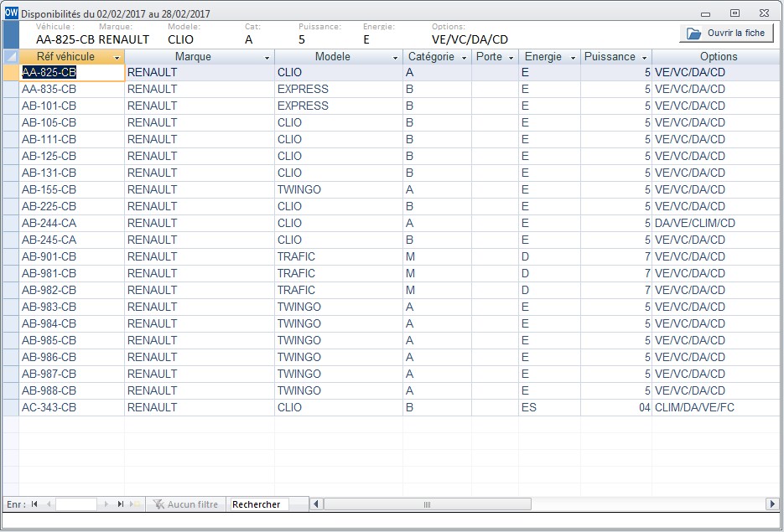Image resolution: width=784 pixels, height=532 pixels.
Task: Go to previous record navigation arrow
Action: [x=49, y=504]
